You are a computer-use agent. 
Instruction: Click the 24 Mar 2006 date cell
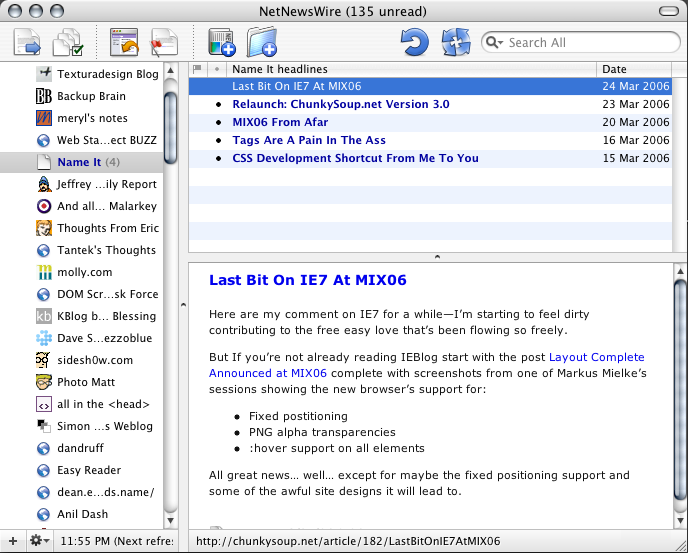tap(636, 86)
